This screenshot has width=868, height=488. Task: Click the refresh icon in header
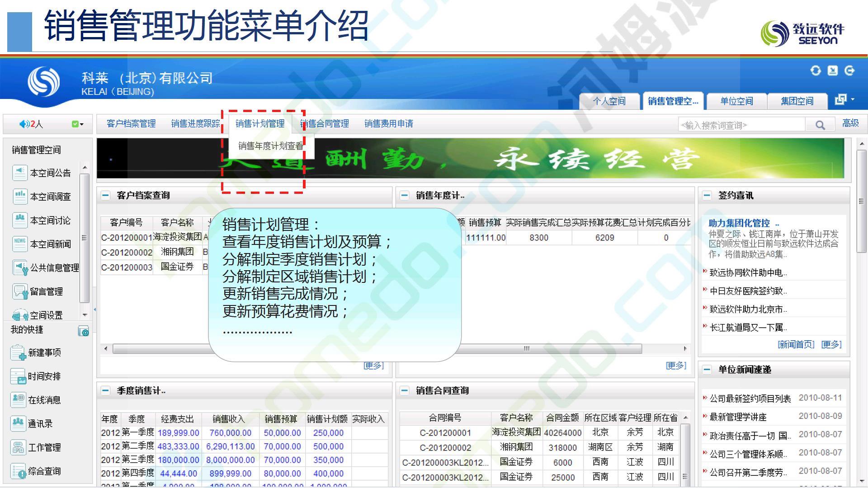click(816, 70)
